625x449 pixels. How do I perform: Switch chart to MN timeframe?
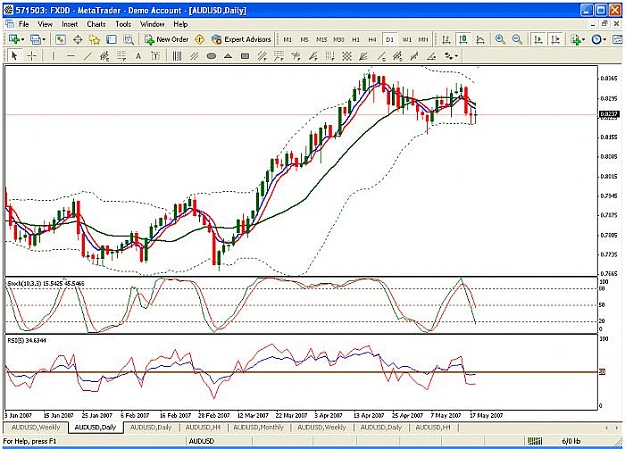pos(423,39)
